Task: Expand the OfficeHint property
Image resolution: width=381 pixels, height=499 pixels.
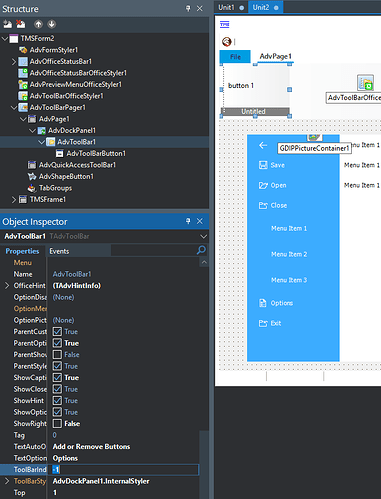Action: [x=7, y=286]
